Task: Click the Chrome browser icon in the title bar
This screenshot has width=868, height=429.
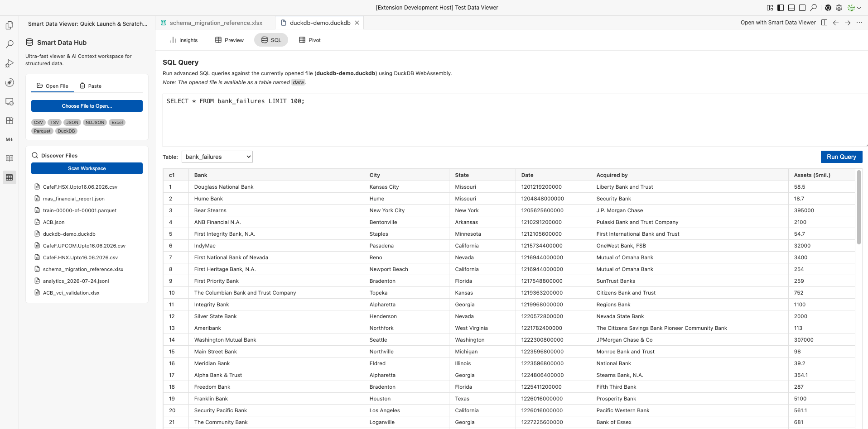Action: click(828, 8)
